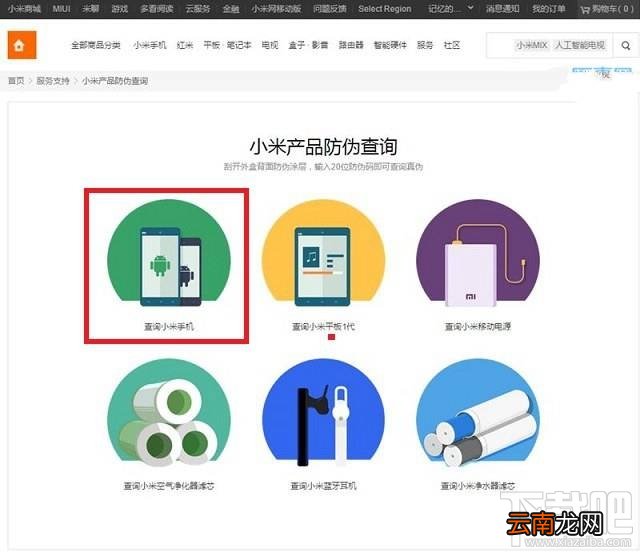Open the 智能硬件 navigation item
640x552 pixels.
click(x=390, y=45)
